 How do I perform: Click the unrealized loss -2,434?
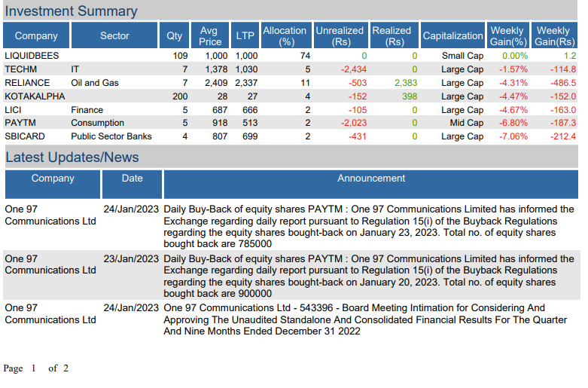[354, 69]
